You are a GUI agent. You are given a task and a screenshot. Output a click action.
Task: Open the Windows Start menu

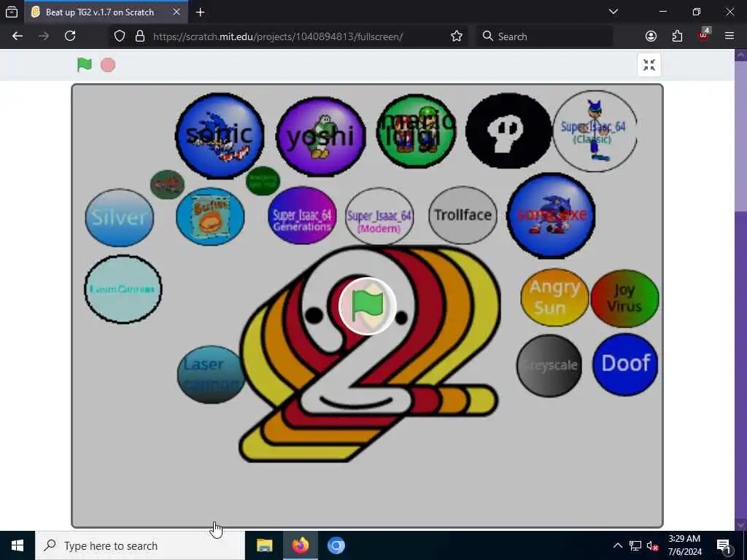[x=18, y=545]
